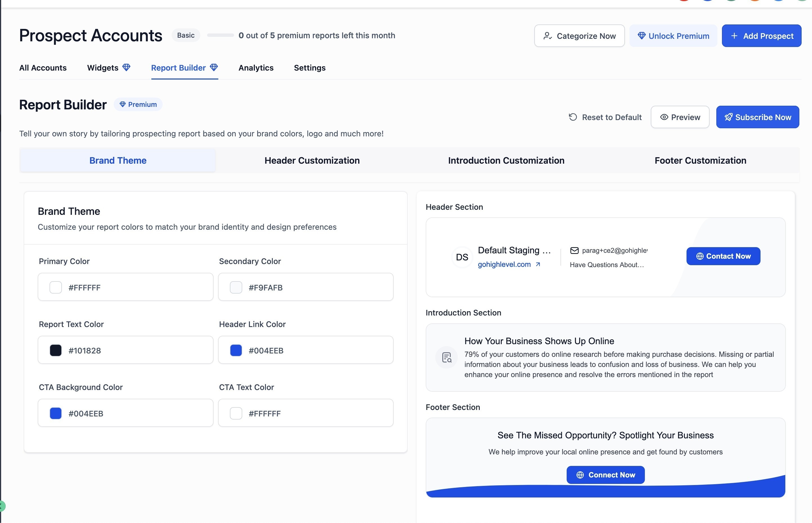Click the Report Text Color dark swatch
The height and width of the screenshot is (523, 812).
pyautogui.click(x=56, y=350)
